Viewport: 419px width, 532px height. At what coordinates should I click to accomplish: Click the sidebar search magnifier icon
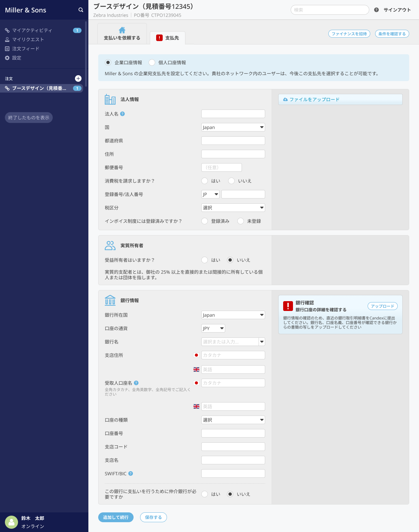pyautogui.click(x=81, y=10)
